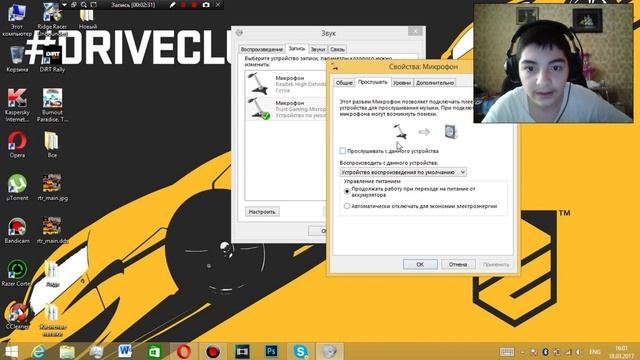Open the Устройство воспроизведения по умолчанию dropdown
The width and height of the screenshot is (640, 360).
tap(403, 172)
